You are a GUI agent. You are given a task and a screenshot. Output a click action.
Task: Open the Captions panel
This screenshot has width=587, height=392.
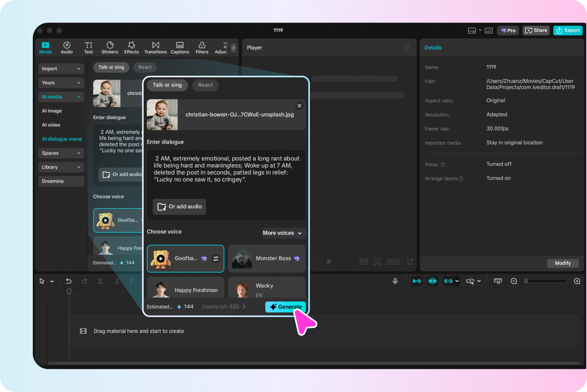coord(180,47)
